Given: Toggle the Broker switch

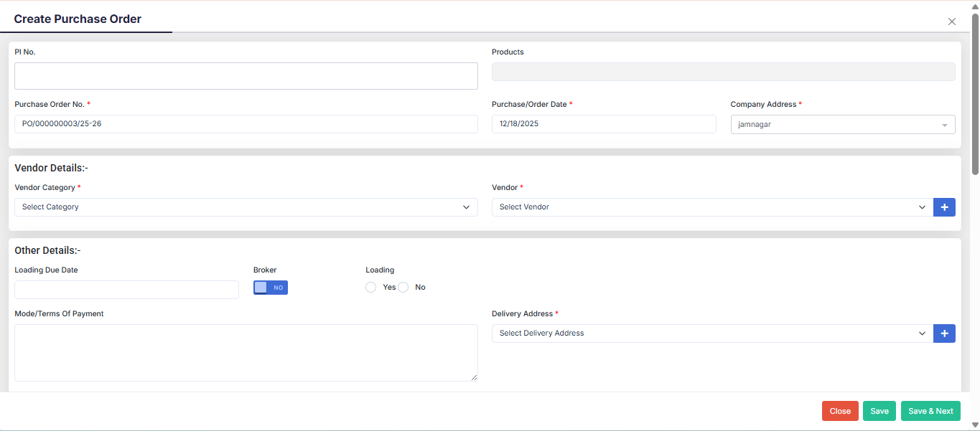Looking at the screenshot, I should 271,288.
